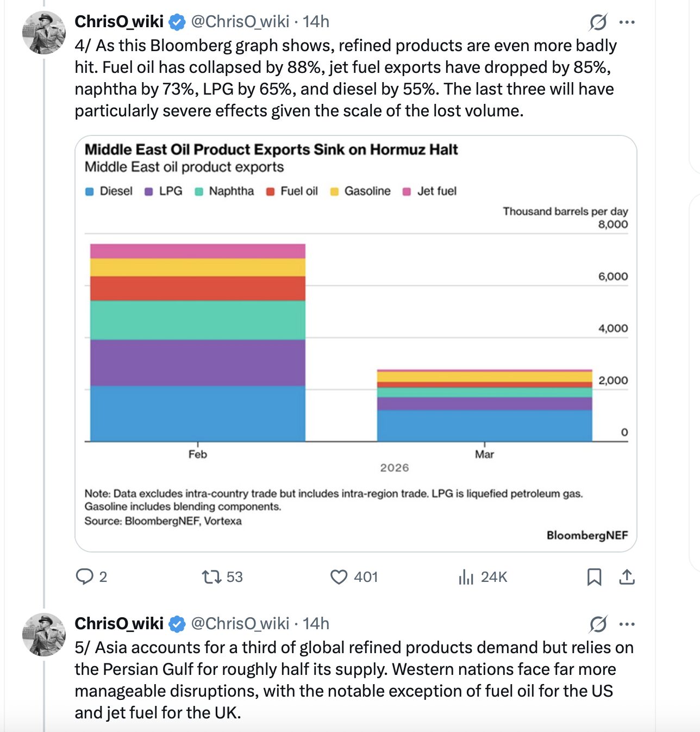This screenshot has width=700, height=732.
Task: Click Grok icon on tweet 4/
Action: 598,22
